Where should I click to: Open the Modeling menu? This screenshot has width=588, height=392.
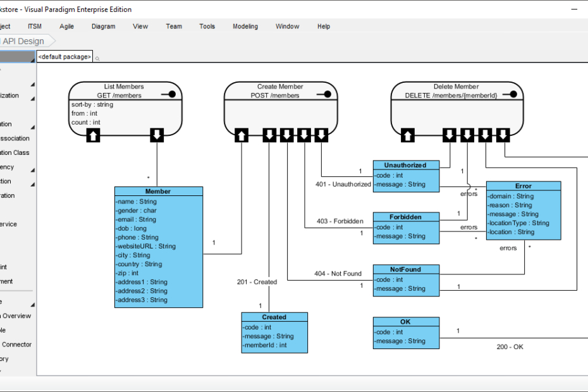[x=245, y=26]
